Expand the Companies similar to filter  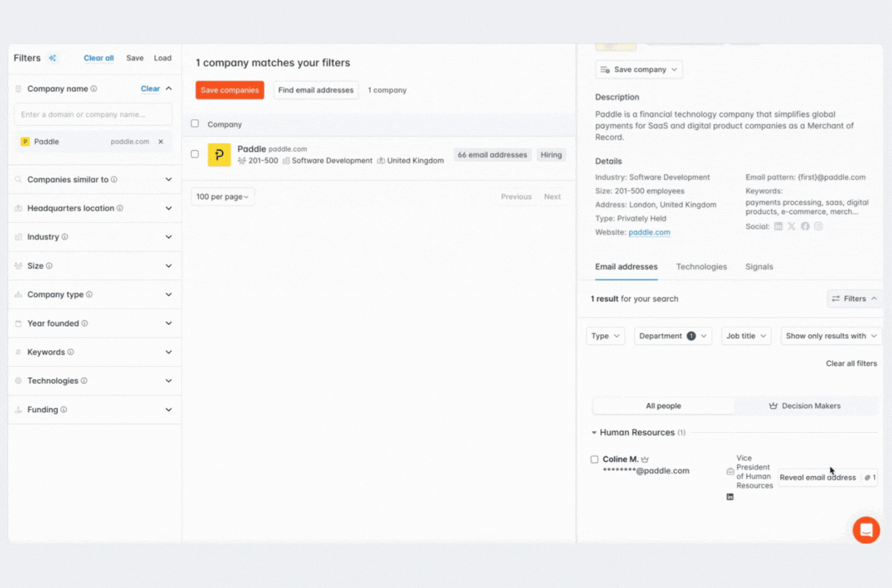tap(168, 180)
